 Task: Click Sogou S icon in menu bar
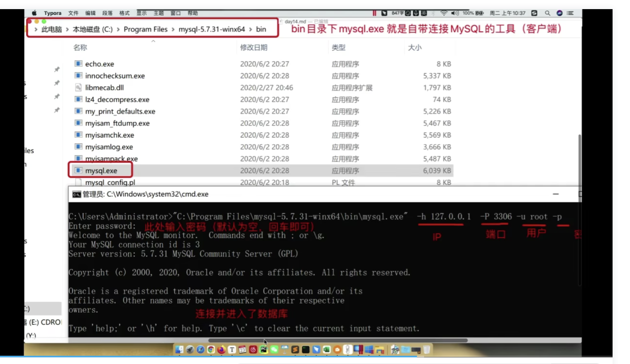pyautogui.click(x=534, y=13)
